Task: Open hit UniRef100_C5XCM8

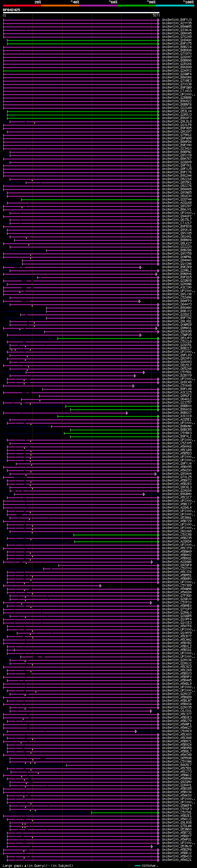Action: [x=177, y=535]
